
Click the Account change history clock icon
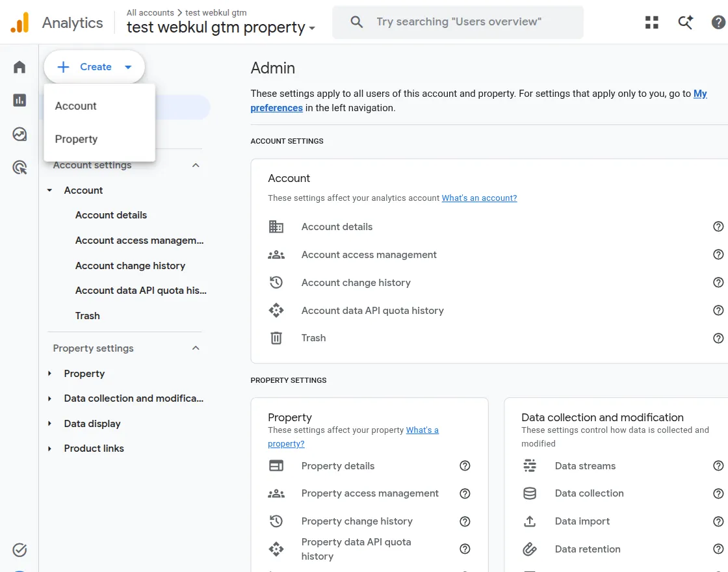point(276,282)
